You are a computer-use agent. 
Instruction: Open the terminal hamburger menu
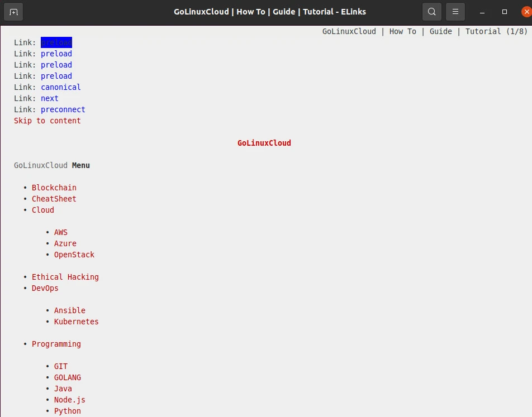[x=455, y=11]
